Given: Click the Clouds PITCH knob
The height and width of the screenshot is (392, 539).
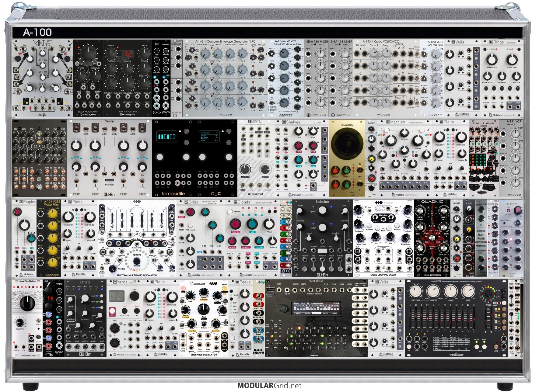Looking at the screenshot, I should tap(269, 224).
